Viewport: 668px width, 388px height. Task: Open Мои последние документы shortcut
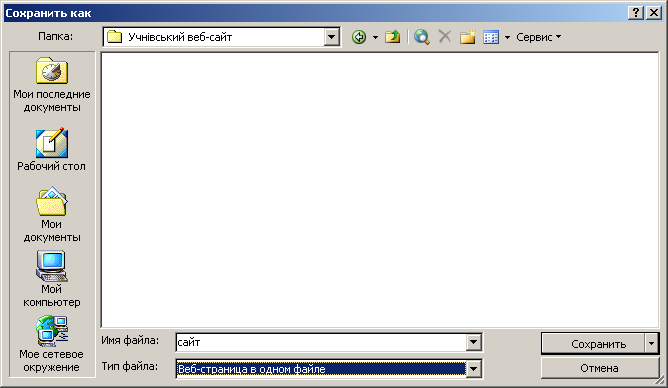(x=52, y=85)
